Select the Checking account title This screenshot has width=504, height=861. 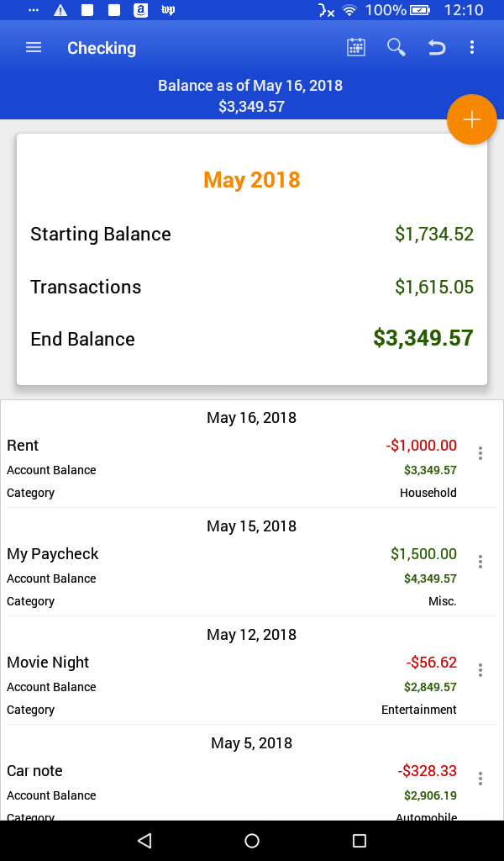click(101, 48)
